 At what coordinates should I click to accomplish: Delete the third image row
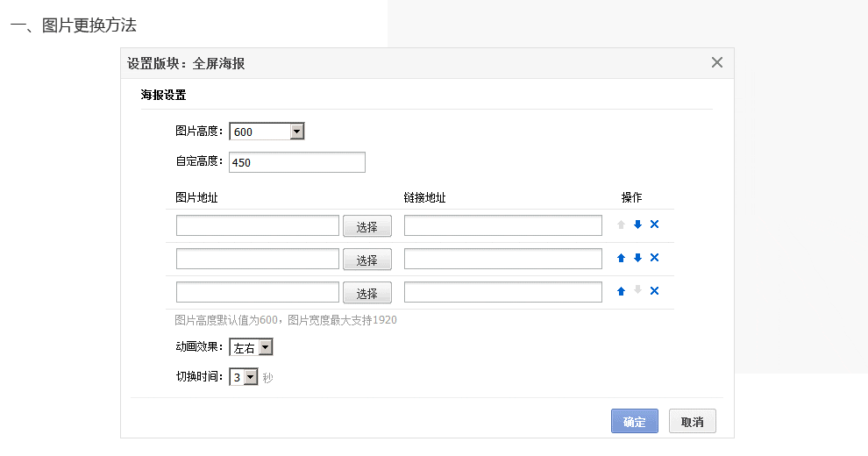pos(654,291)
